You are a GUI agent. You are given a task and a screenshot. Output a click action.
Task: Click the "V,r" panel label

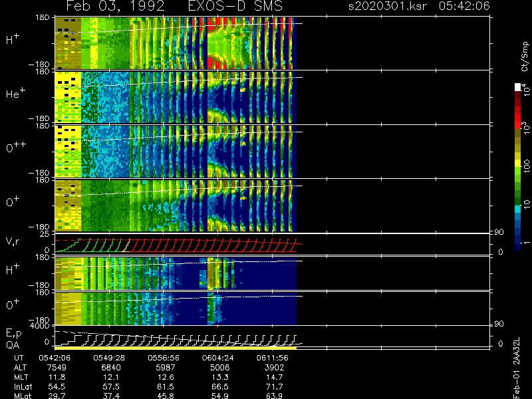tap(13, 242)
